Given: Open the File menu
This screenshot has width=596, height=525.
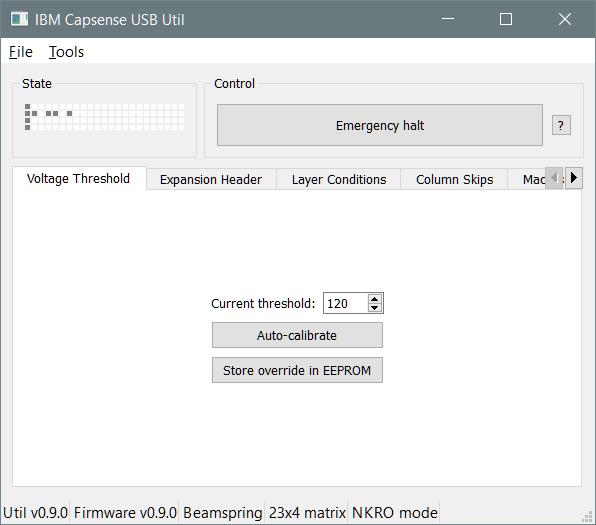Looking at the screenshot, I should (x=21, y=52).
